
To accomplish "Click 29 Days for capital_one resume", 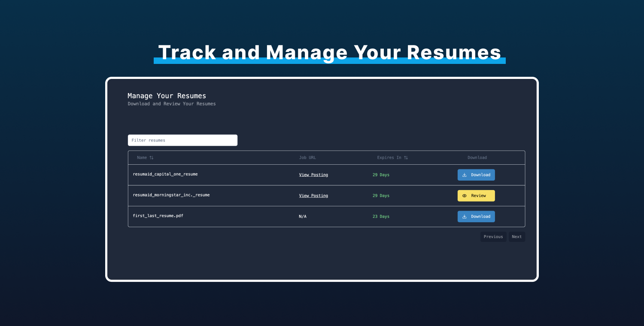I will [381, 175].
